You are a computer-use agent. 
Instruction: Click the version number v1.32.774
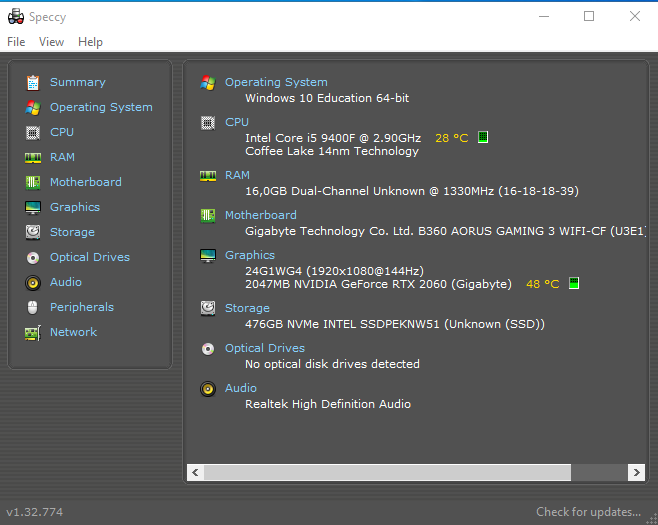[x=34, y=512]
